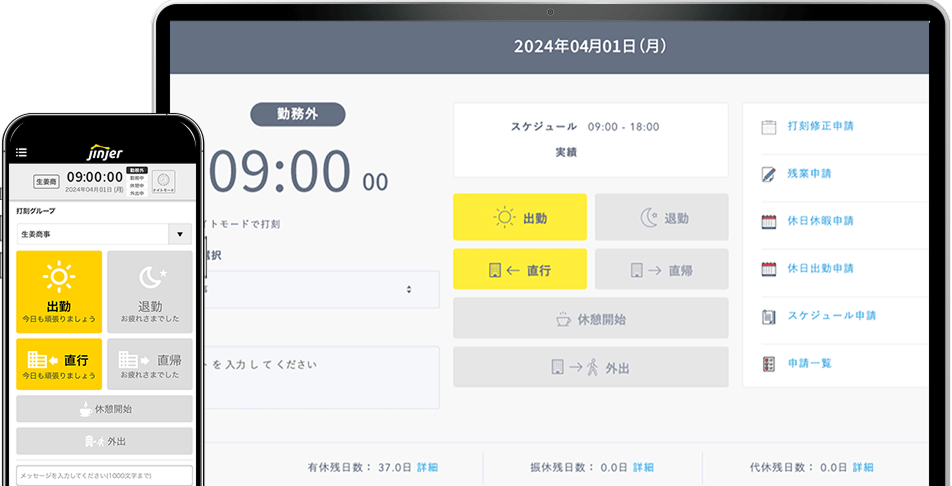Image resolution: width=952 pixels, height=486 pixels.
Task: Click the yellow 直行 button on the laptop
Action: tap(519, 270)
